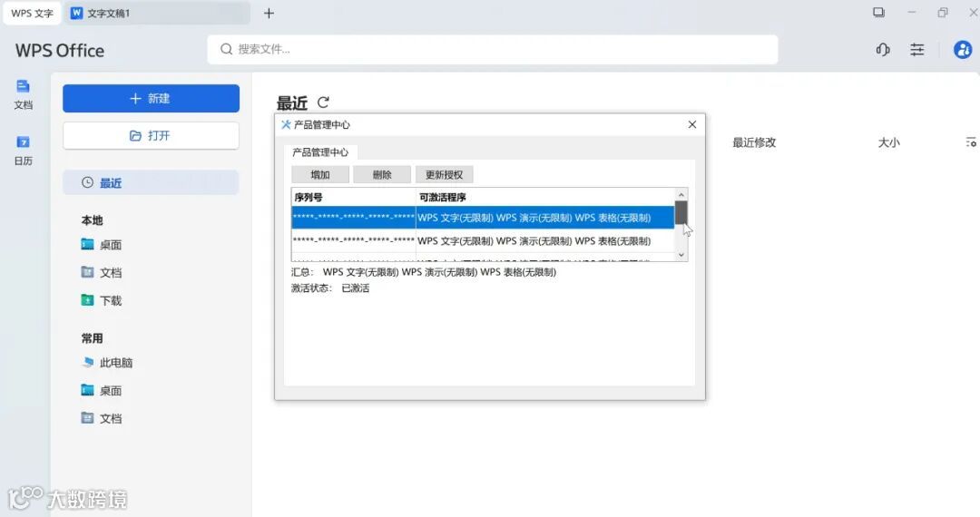Viewport: 980px width, 517px height.
Task: Close the 产品管理中心 dialog
Action: coord(691,124)
